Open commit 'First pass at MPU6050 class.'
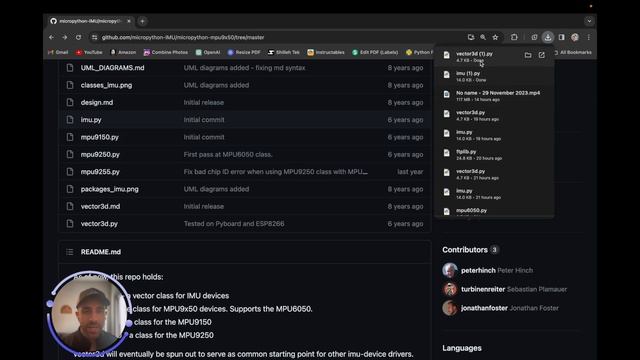This screenshot has width=640, height=360. (228, 154)
